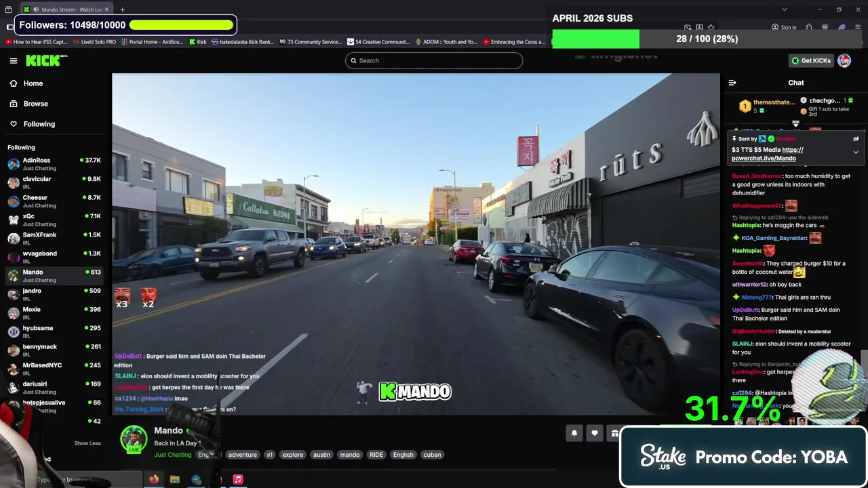Follow Mando with the heart button
The height and width of the screenshot is (488, 868).
pyautogui.click(x=595, y=433)
